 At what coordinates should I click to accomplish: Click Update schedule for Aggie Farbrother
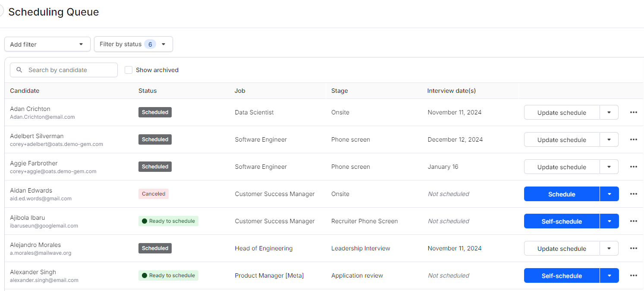[x=562, y=167]
